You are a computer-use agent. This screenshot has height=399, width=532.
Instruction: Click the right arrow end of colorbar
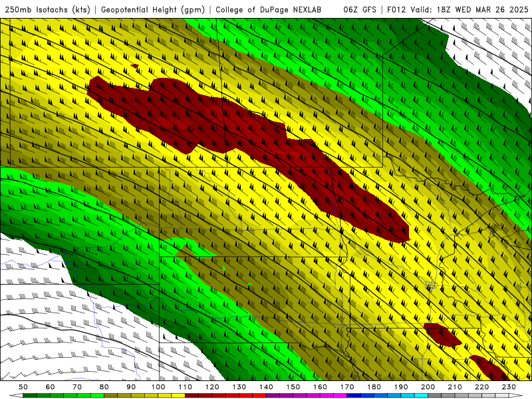[516, 396]
